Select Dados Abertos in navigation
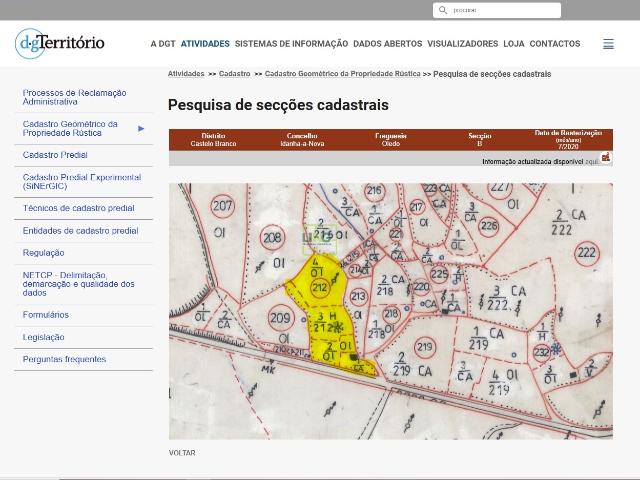Viewport: 640px width, 480px height. tap(387, 44)
